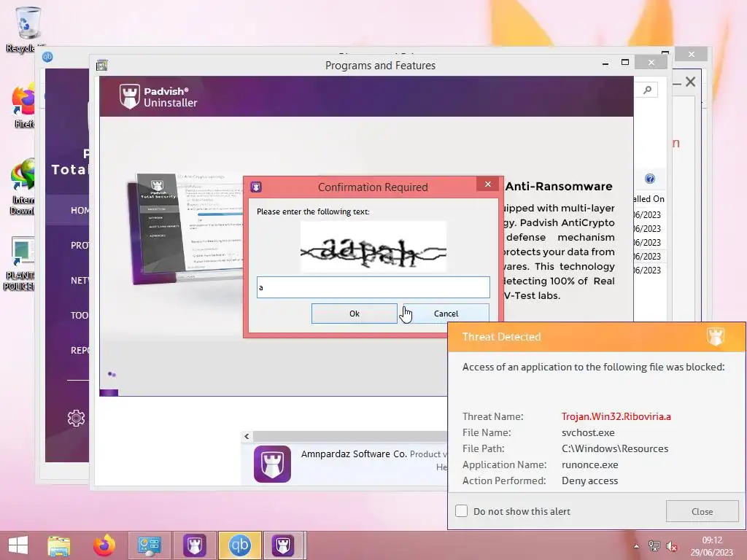The image size is (747, 560).
Task: Open help icon in Programs and Features
Action: (x=649, y=179)
